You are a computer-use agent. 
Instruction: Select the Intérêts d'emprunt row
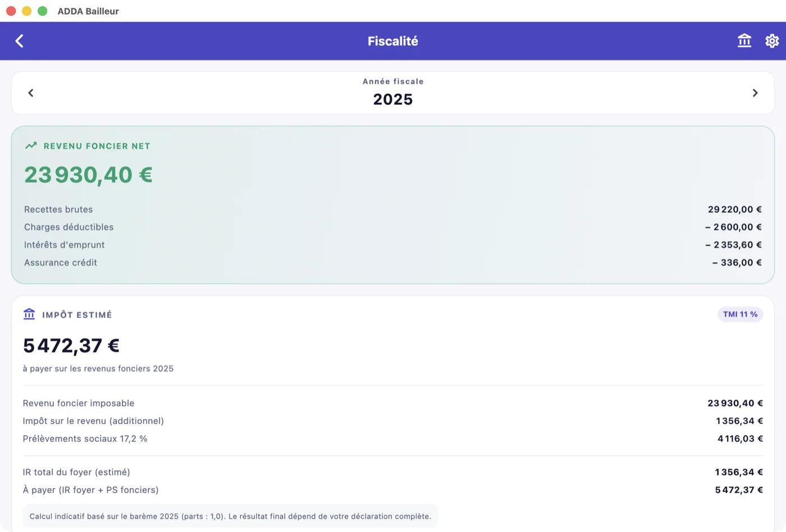[393, 245]
